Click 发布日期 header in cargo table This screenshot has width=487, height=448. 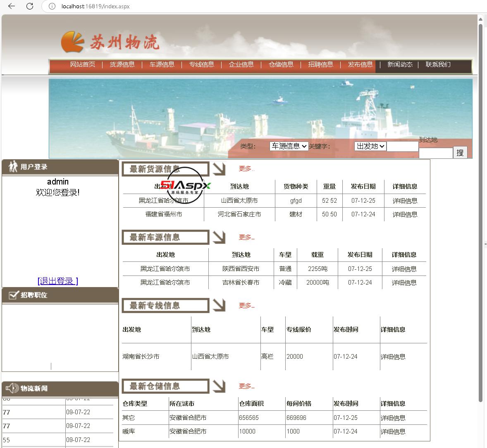[x=363, y=187]
